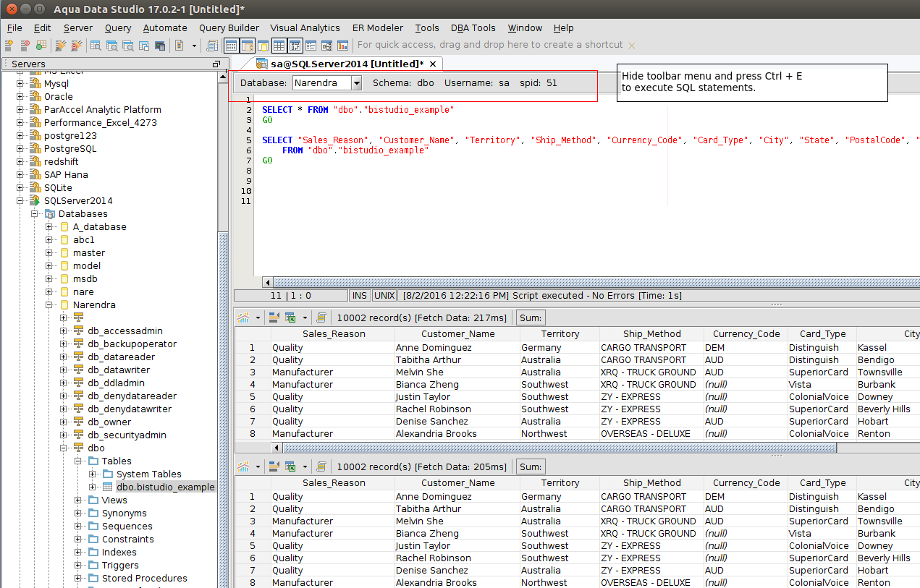The width and height of the screenshot is (920, 588).
Task: Toggle the first table layout view button
Action: click(x=231, y=46)
